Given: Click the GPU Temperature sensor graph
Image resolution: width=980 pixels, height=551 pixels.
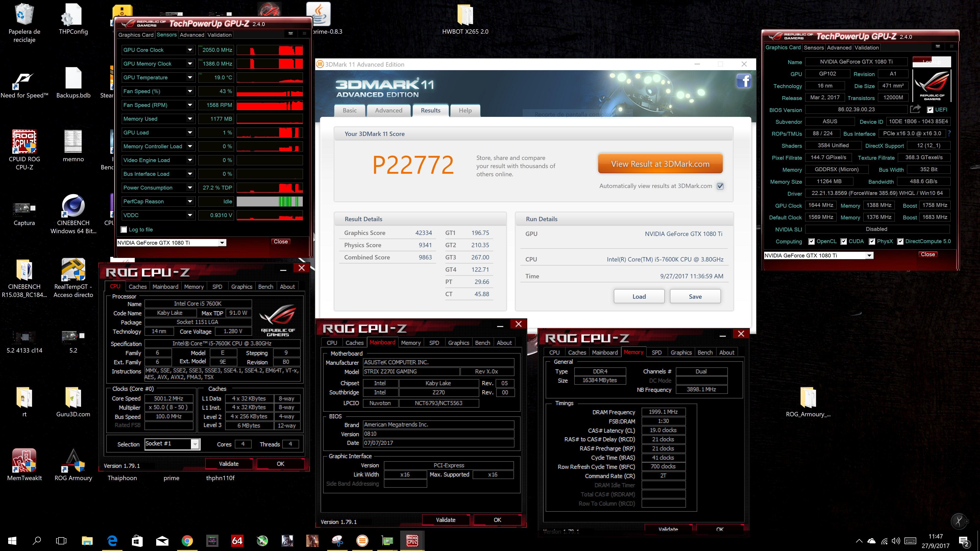Looking at the screenshot, I should (270, 78).
